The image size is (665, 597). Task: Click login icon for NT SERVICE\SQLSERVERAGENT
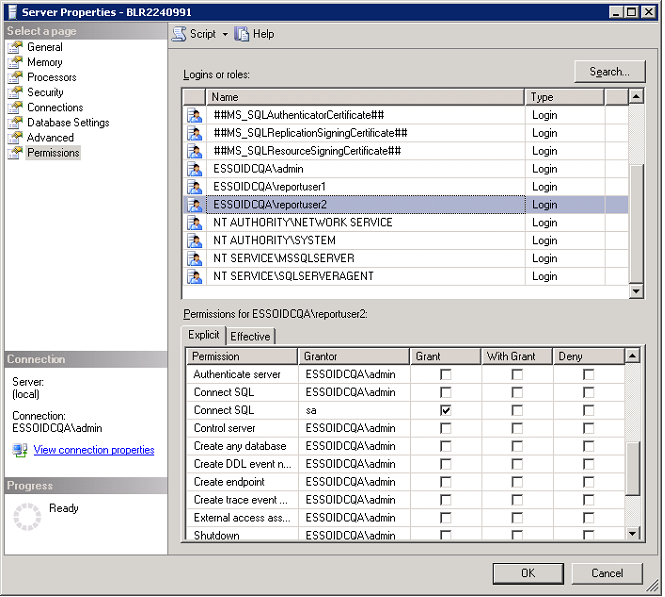pos(195,276)
